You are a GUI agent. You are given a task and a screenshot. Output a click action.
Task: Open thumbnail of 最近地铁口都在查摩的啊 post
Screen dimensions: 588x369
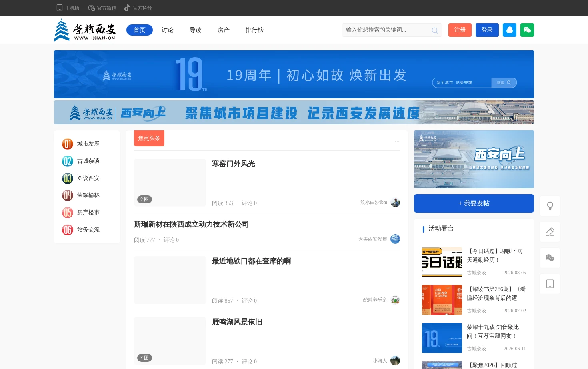click(x=170, y=280)
